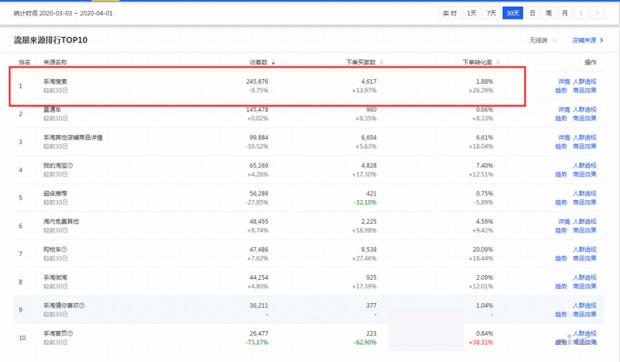Screen dimensions: 620x362
Task: Open 详情 for 手淘搜索 row
Action: tap(564, 82)
